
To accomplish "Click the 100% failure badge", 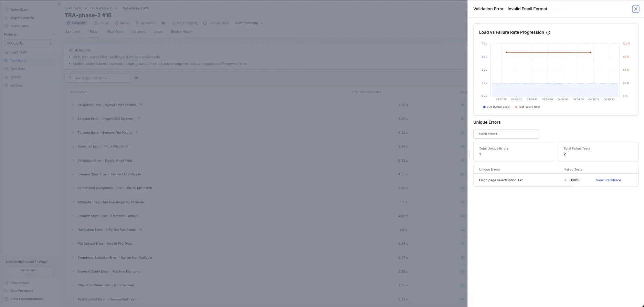I will click(574, 180).
